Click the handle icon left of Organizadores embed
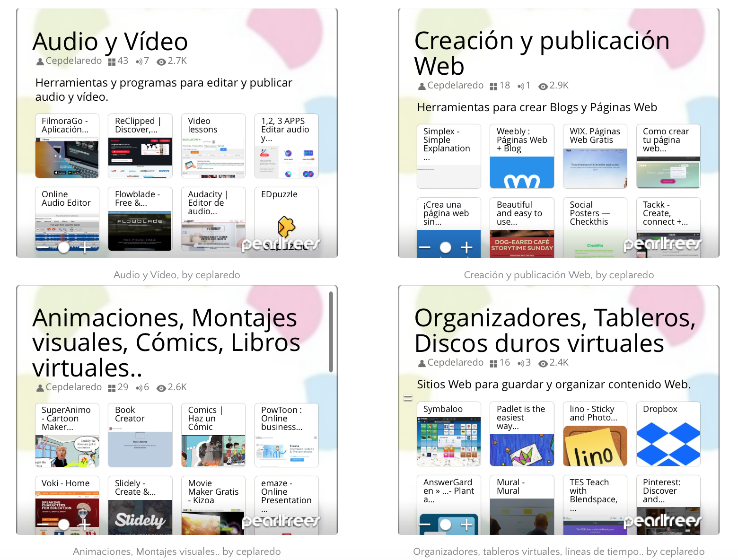The width and height of the screenshot is (738, 560). (408, 398)
